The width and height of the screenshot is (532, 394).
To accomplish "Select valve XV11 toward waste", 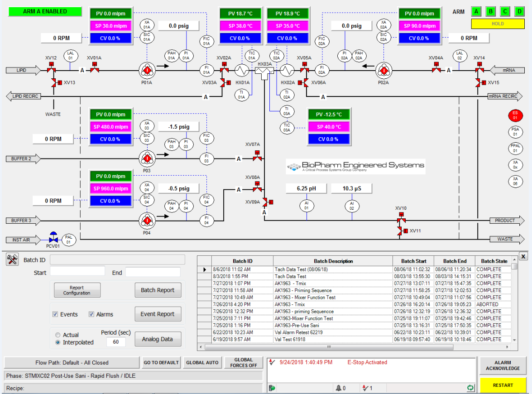I will (403, 231).
